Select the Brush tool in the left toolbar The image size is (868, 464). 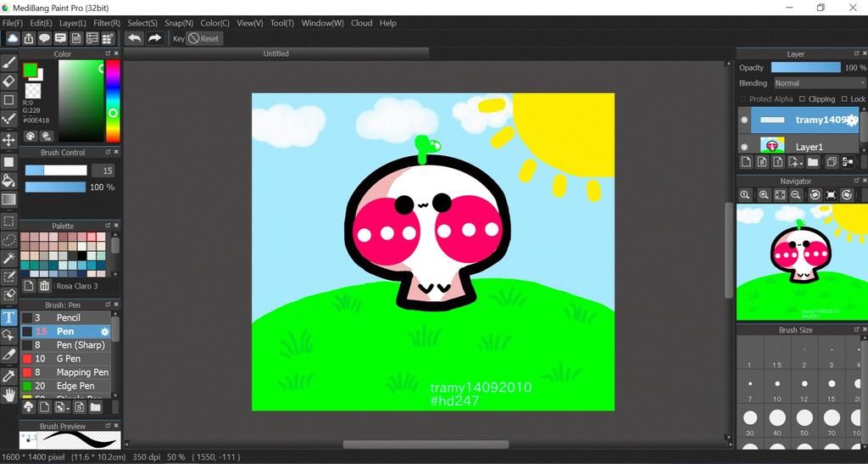coord(8,62)
